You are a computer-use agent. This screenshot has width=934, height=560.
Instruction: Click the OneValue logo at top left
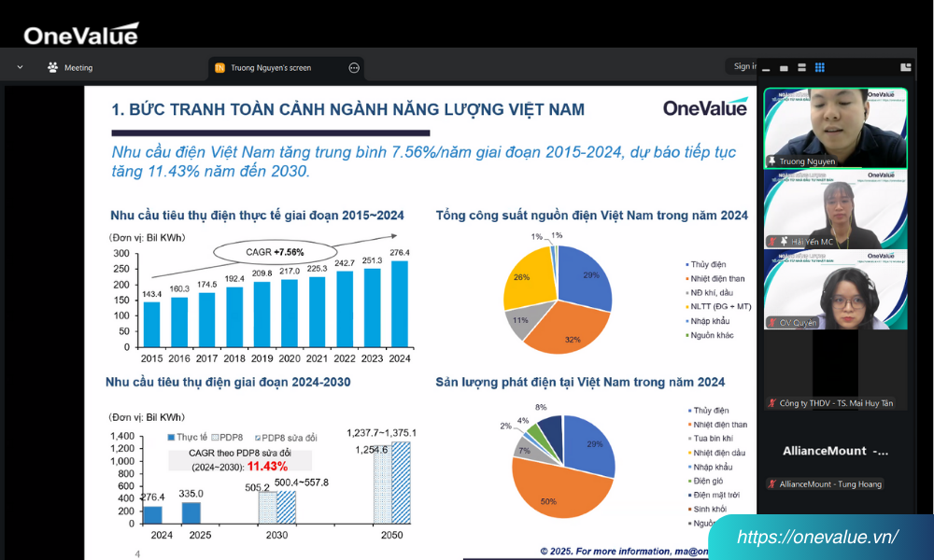(x=81, y=35)
